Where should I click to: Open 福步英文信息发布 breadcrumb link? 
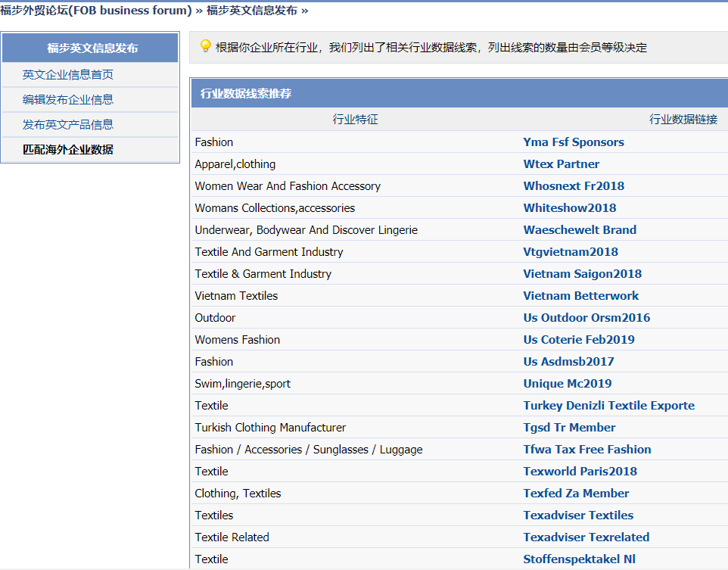pos(252,11)
